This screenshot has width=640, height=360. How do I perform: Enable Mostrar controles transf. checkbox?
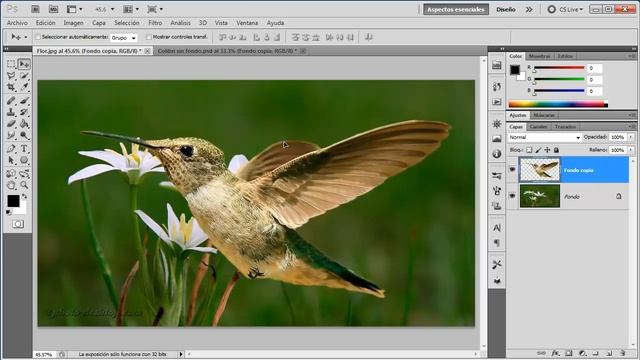(x=149, y=37)
